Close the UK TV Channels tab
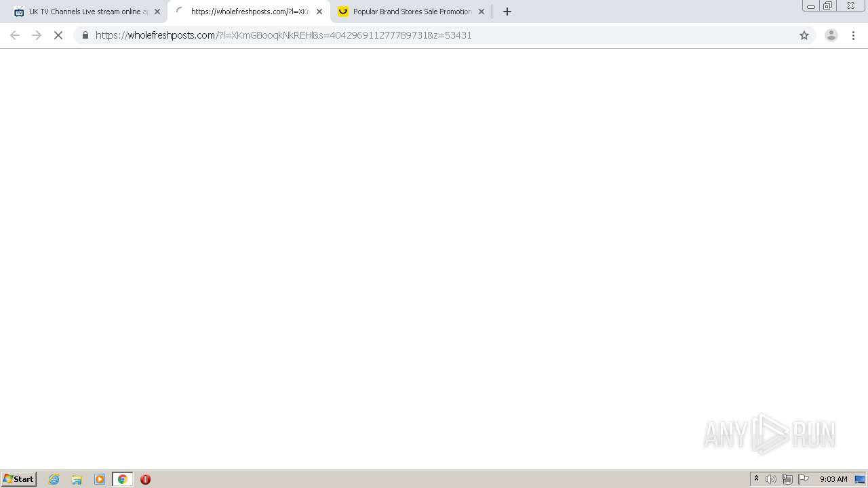 coord(157,12)
